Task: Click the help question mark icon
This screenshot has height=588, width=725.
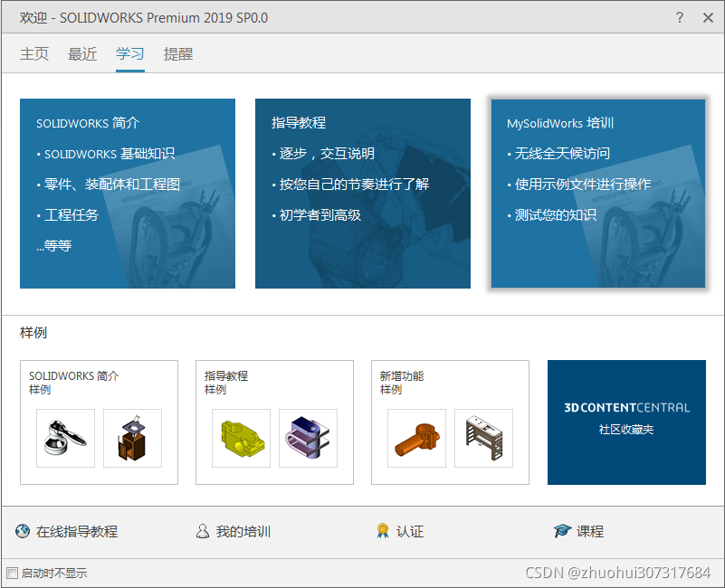Action: coord(679,17)
